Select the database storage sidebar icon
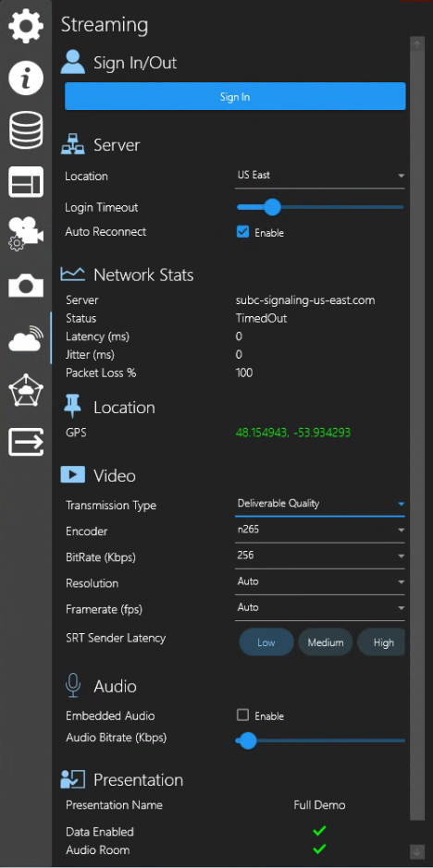The width and height of the screenshot is (433, 868). pyautogui.click(x=26, y=130)
